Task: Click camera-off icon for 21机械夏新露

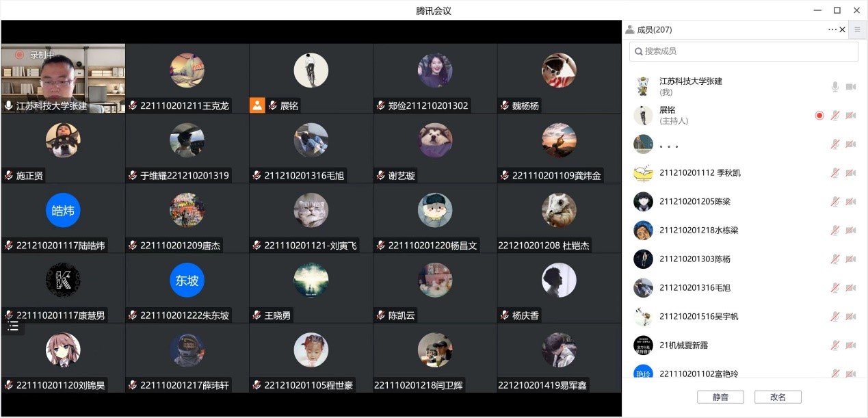Action: (851, 345)
